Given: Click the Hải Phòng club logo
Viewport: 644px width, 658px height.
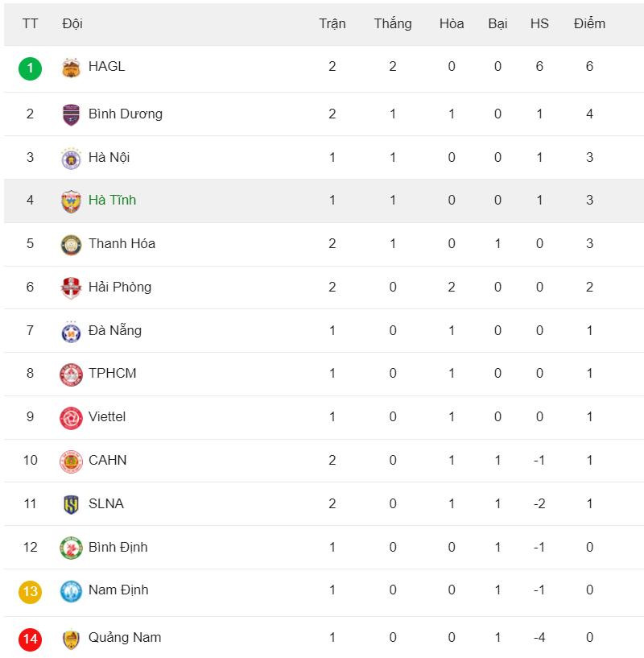Looking at the screenshot, I should 72,288.
